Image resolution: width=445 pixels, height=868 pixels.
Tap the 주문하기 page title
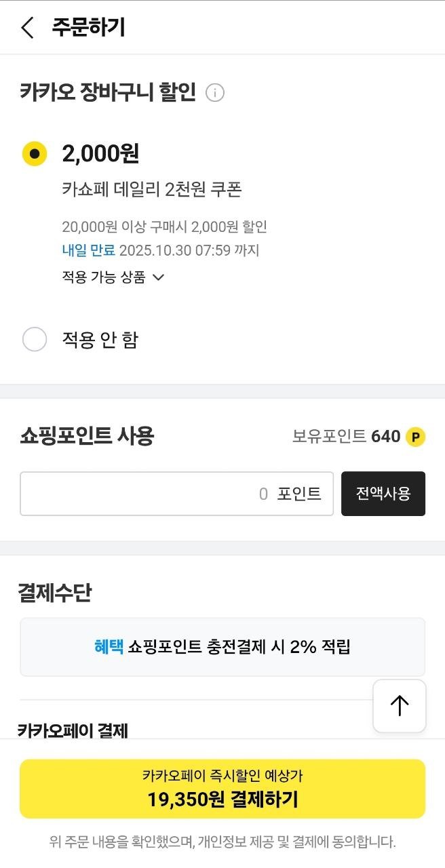pos(88,28)
